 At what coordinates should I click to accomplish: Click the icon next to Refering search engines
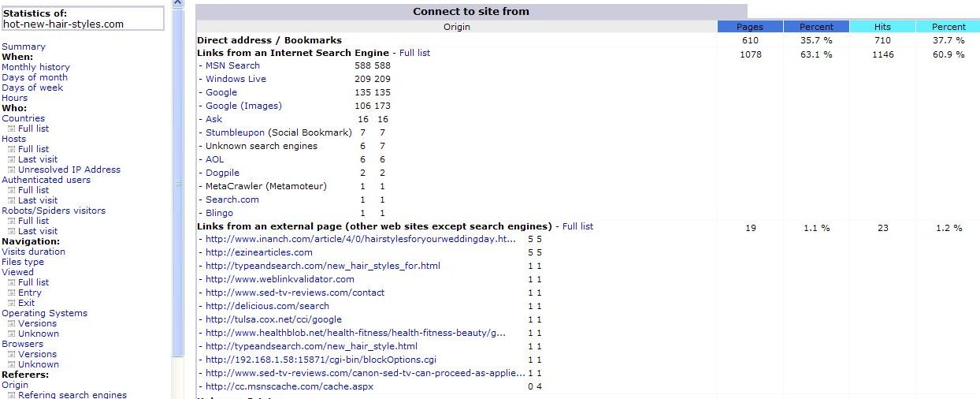coord(12,395)
